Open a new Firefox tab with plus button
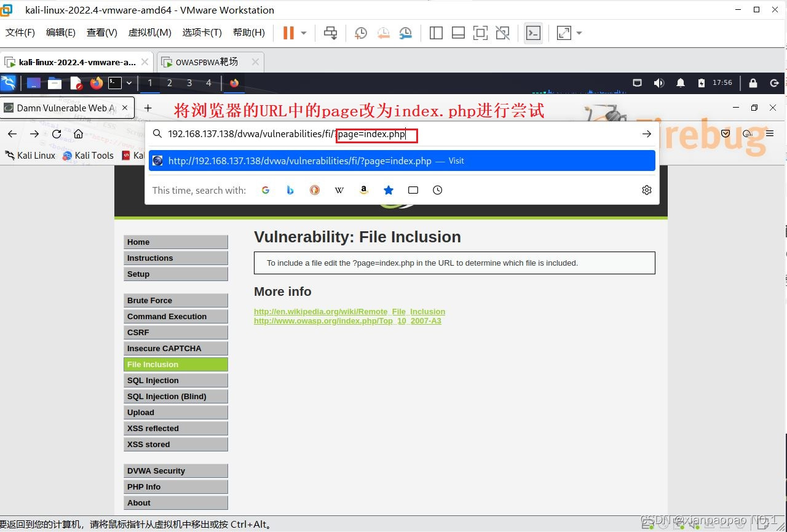The width and height of the screenshot is (787, 532). pos(148,108)
